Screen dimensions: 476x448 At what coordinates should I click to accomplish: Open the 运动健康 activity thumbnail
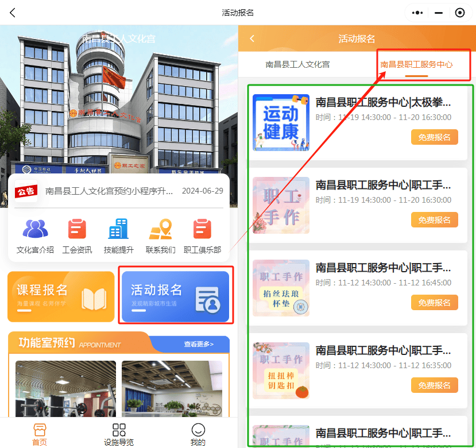point(281,123)
